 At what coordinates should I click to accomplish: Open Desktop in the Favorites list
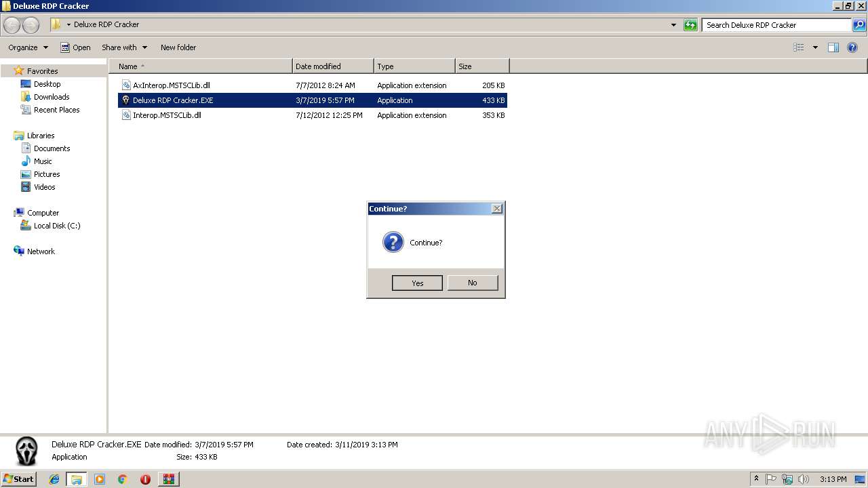click(47, 84)
